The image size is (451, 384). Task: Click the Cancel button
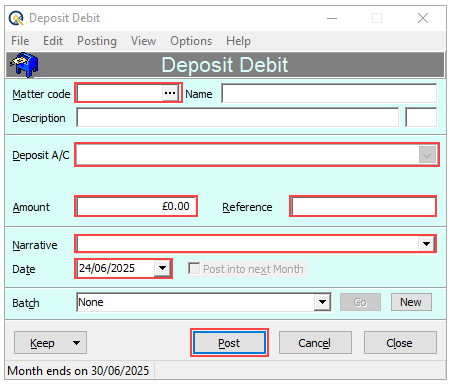(315, 343)
